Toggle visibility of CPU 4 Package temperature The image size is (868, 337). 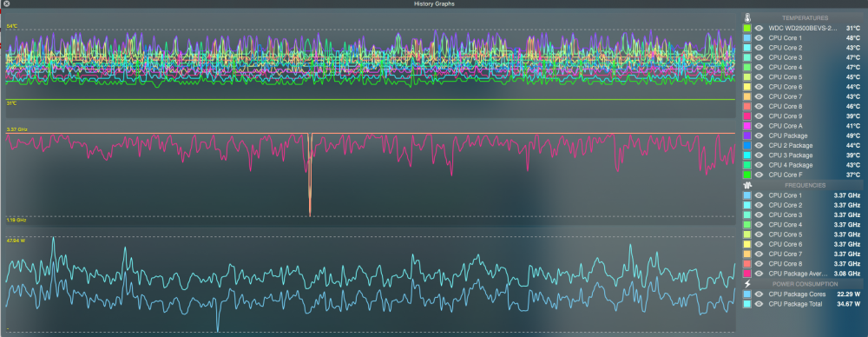click(759, 165)
